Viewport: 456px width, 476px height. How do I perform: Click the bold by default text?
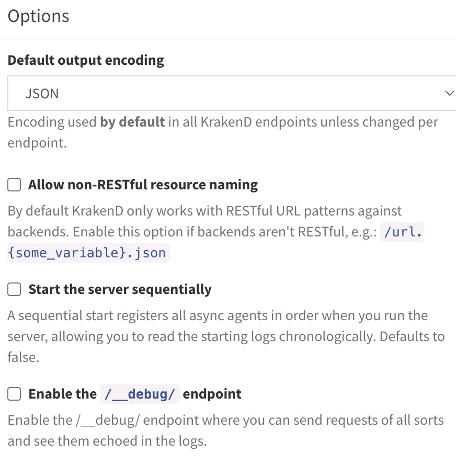click(x=133, y=122)
